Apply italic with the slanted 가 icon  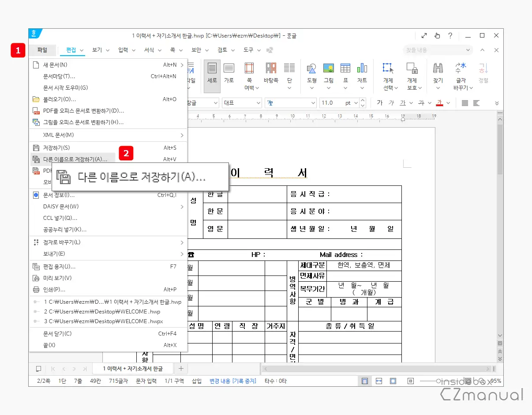(x=391, y=103)
